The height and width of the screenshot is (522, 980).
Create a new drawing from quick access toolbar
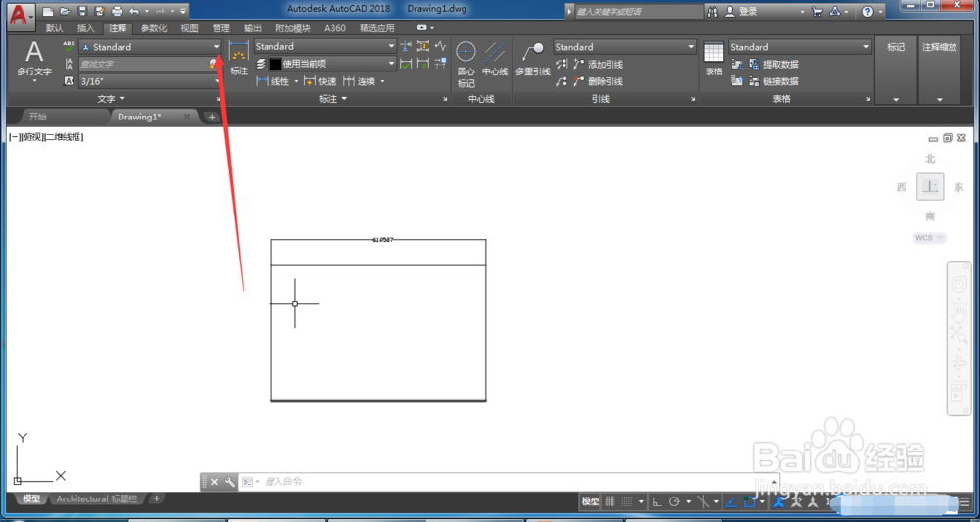pos(48,11)
